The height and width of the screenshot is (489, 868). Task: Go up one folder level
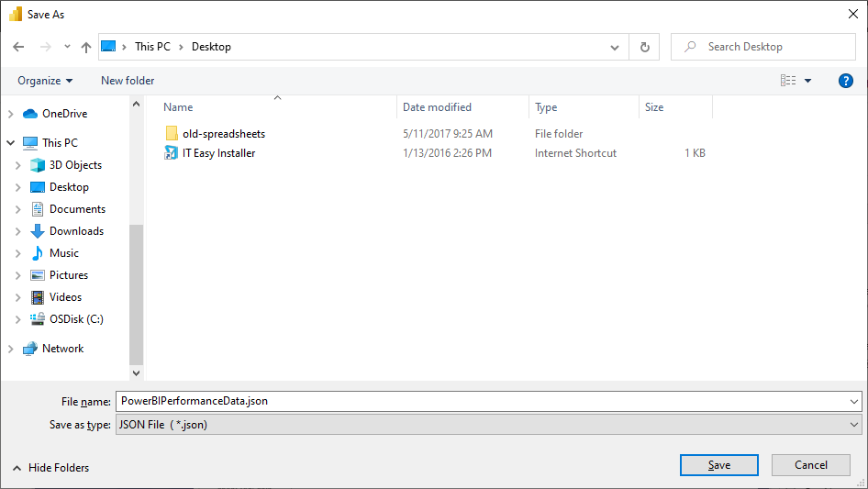[x=86, y=47]
